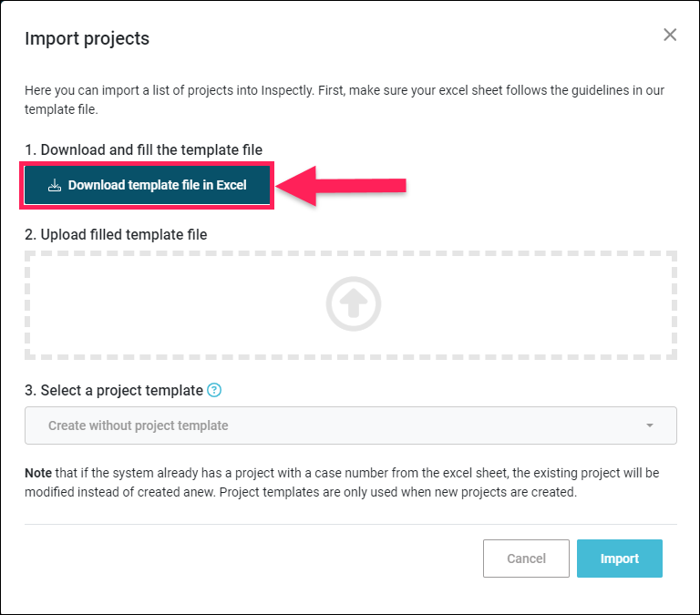Click the 'Import projects' dialog title
The height and width of the screenshot is (615, 700).
point(87,38)
